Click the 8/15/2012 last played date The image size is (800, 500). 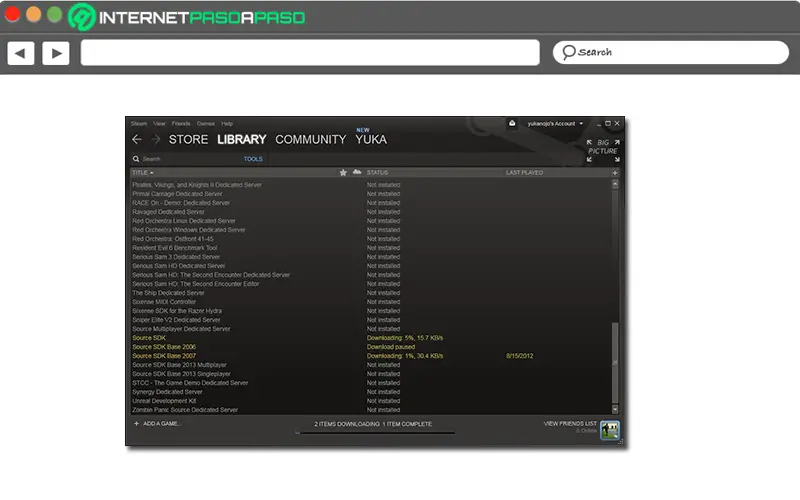(519, 356)
